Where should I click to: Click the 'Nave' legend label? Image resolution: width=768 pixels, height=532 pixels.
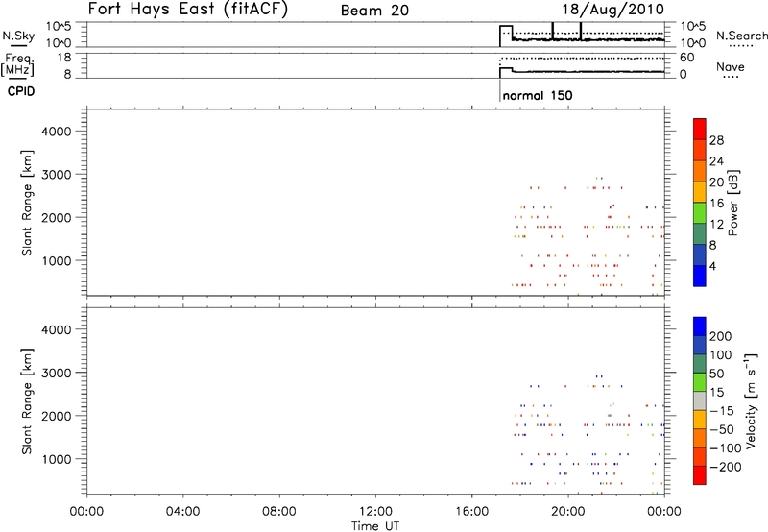point(731,66)
